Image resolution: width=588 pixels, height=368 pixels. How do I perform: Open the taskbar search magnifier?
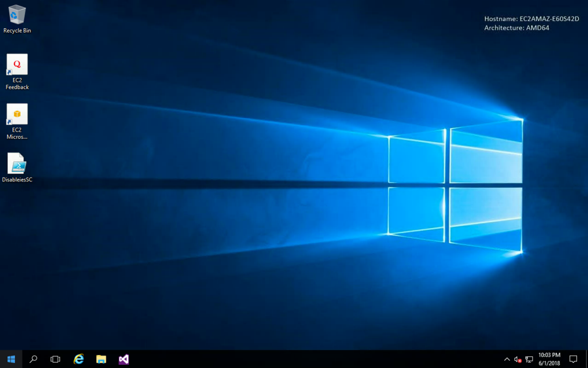(33, 359)
